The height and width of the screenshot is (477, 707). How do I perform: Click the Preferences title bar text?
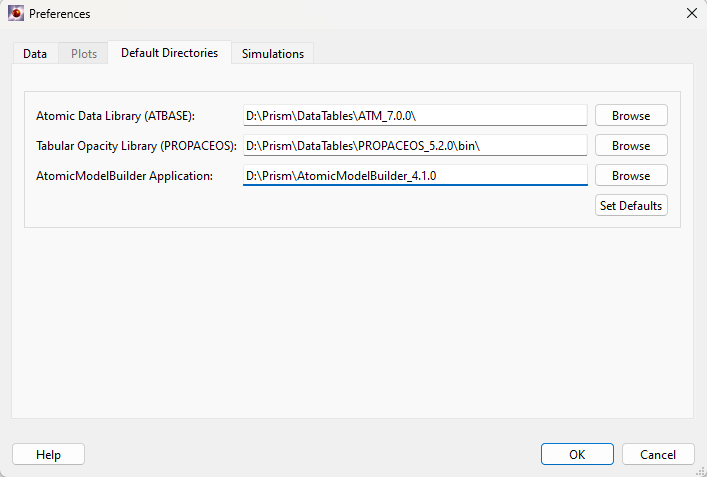pyautogui.click(x=60, y=14)
